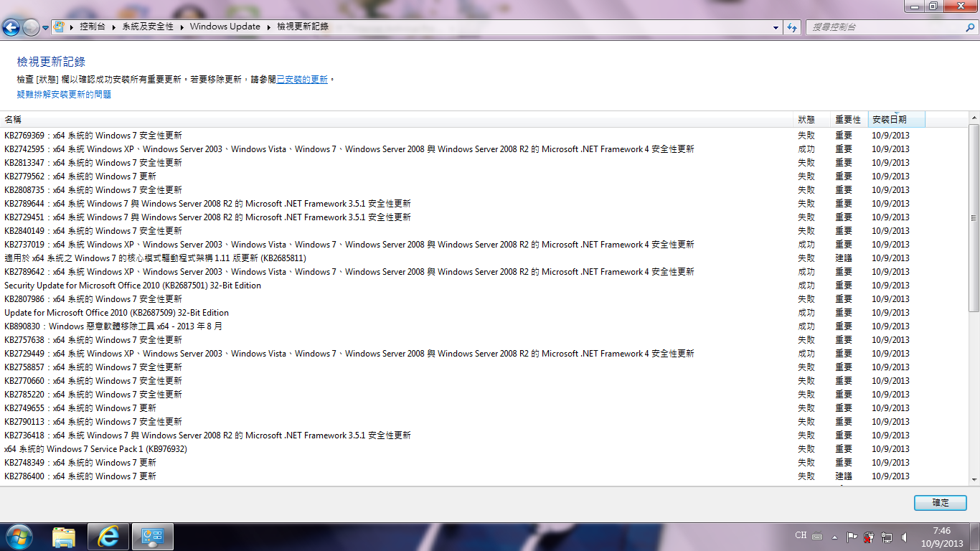Click the 確定 button
The image size is (980, 551).
940,503
